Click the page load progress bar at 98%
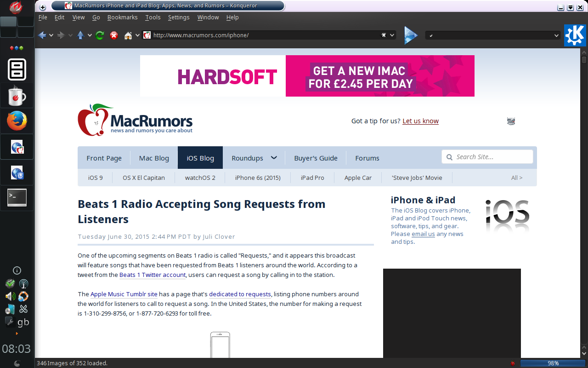The width and height of the screenshot is (588, 368). (553, 363)
